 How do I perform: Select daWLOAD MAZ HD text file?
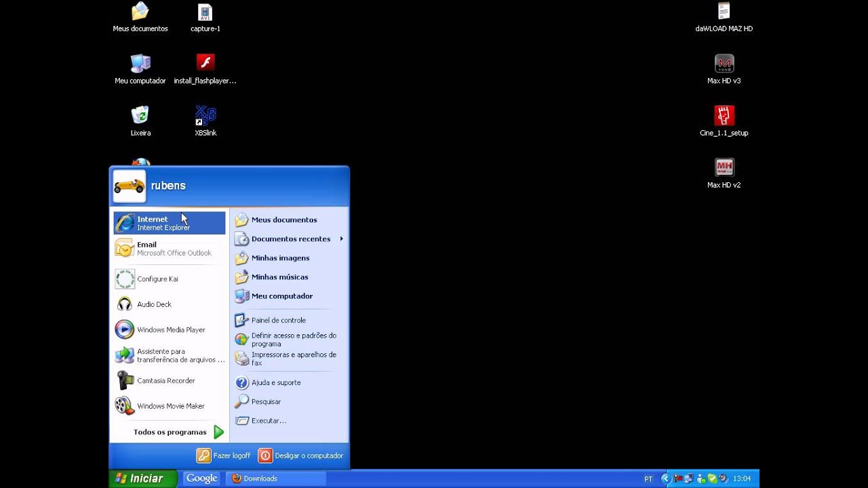724,18
